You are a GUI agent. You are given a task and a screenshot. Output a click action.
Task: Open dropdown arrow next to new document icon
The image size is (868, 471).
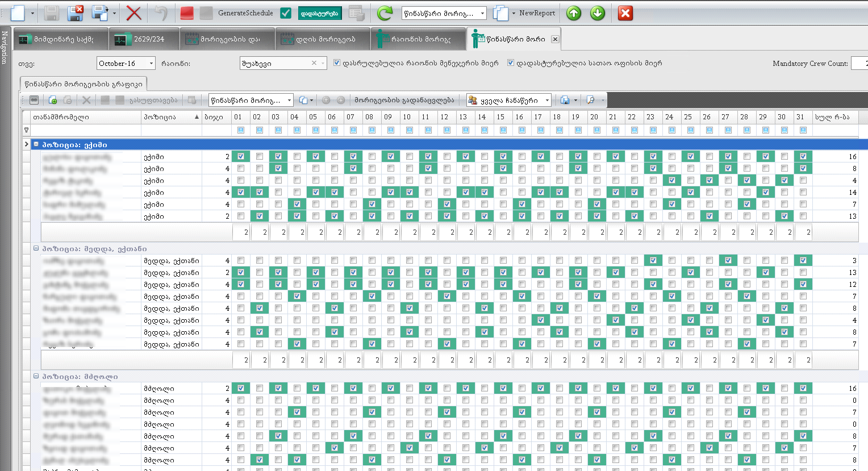32,13
